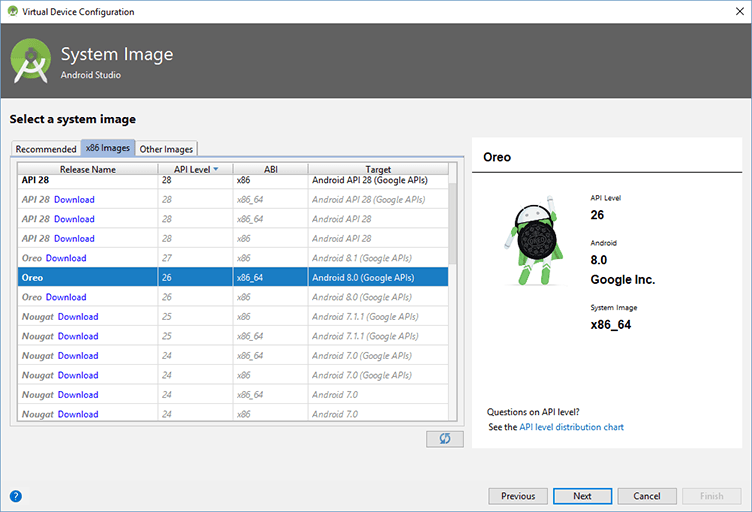Screen dimensions: 752x512
Task: Sort by the ABI column header
Action: coord(270,169)
